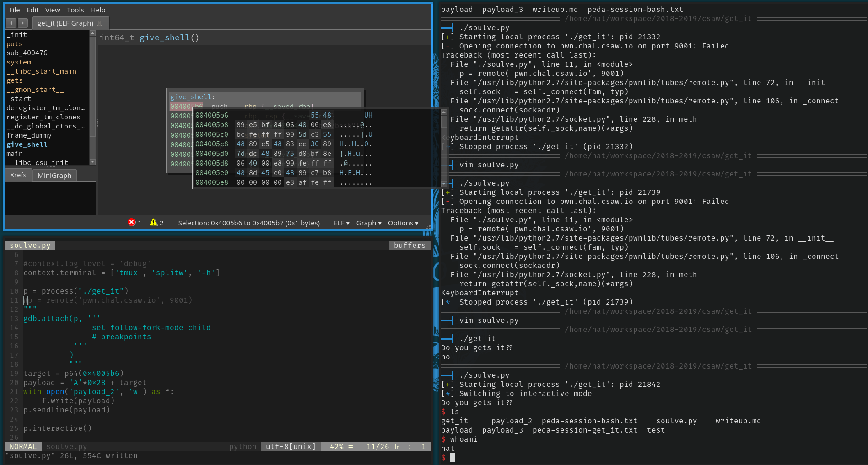Click address 004005c8 in hex preview
868x465 pixels.
coord(212,144)
